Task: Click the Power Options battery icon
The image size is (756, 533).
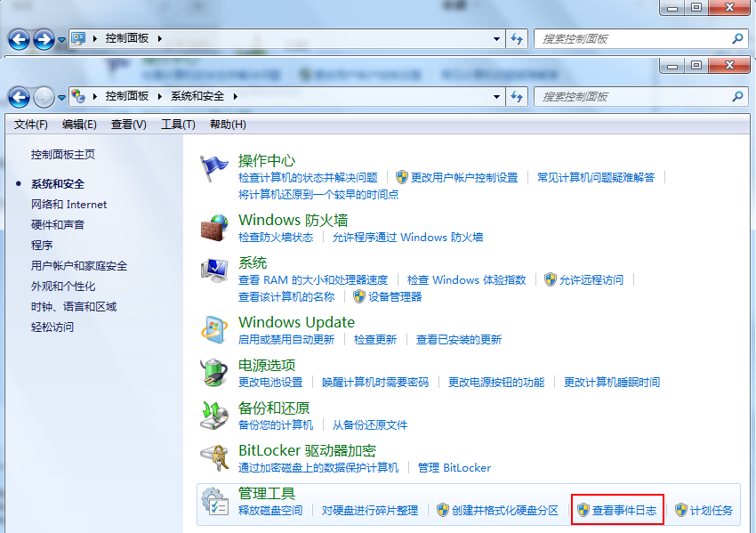Action: click(214, 372)
